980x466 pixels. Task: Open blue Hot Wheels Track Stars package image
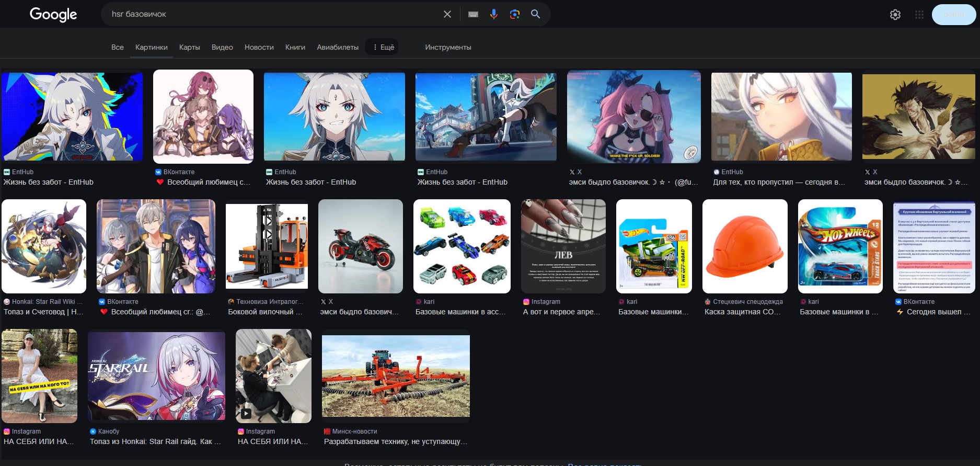click(x=840, y=246)
